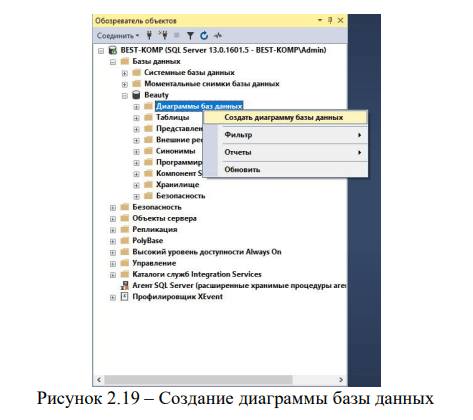Open the Фильтр submenu
The height and width of the screenshot is (420, 473).
coord(285,135)
